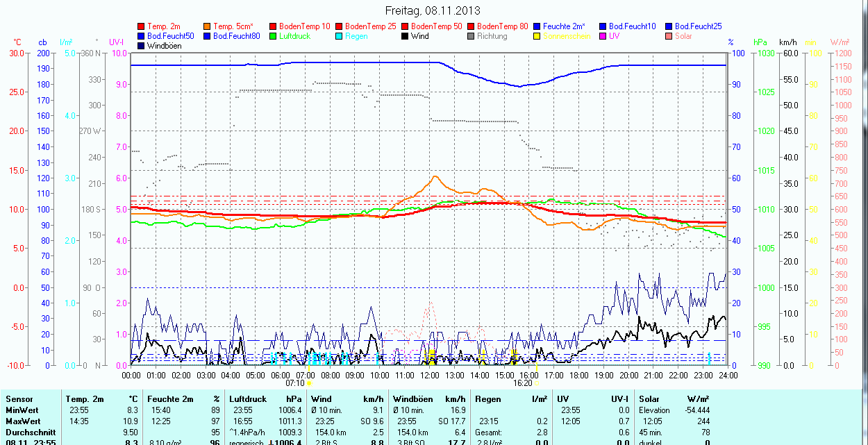Viewport: 868px width, 445px height.
Task: Click the magenta UV legend square
Action: pyautogui.click(x=603, y=36)
